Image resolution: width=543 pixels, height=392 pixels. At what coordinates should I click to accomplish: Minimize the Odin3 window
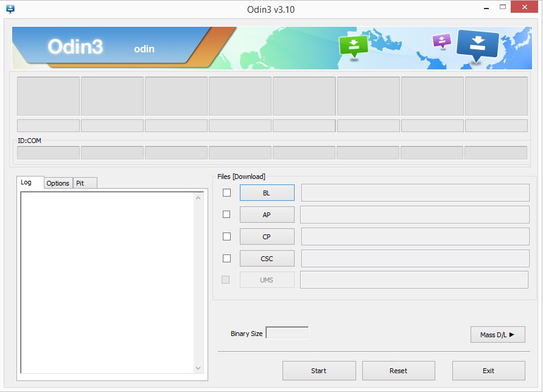486,8
